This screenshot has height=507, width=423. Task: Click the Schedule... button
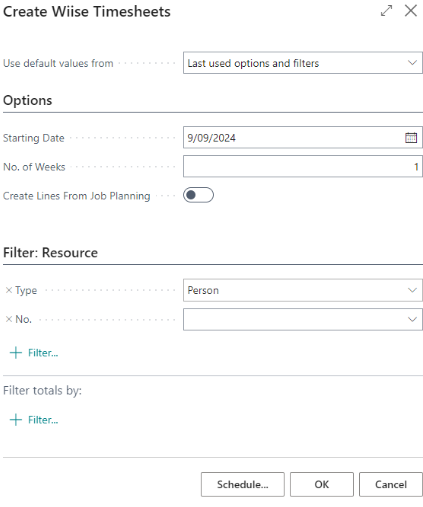(x=243, y=484)
